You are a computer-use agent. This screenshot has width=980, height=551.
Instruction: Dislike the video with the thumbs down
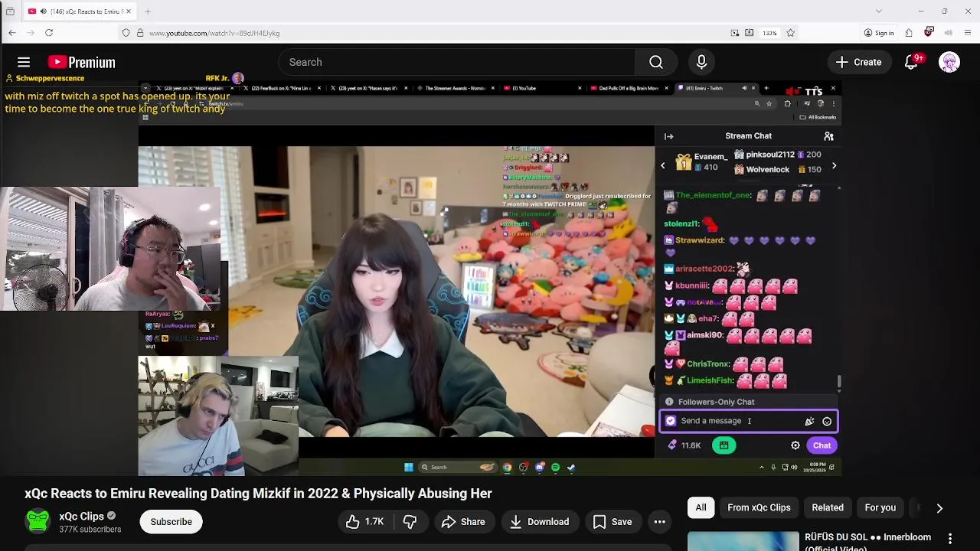pyautogui.click(x=410, y=522)
